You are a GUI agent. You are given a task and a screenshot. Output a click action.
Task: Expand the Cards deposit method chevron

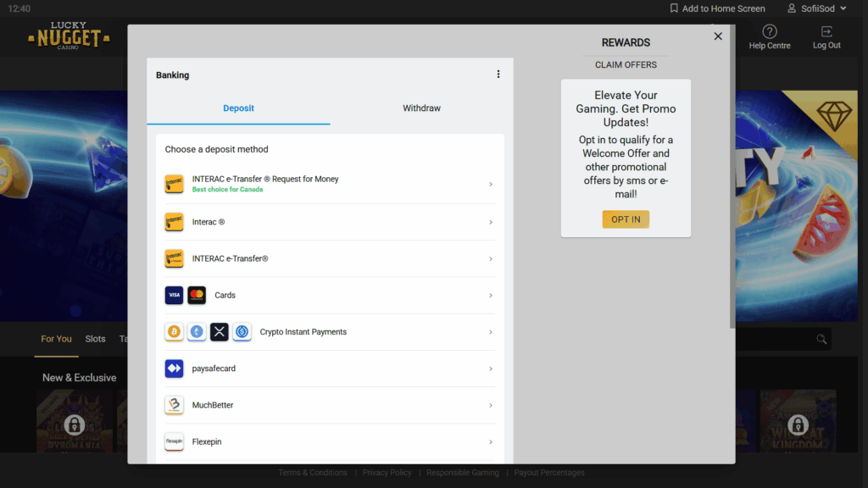coord(491,296)
